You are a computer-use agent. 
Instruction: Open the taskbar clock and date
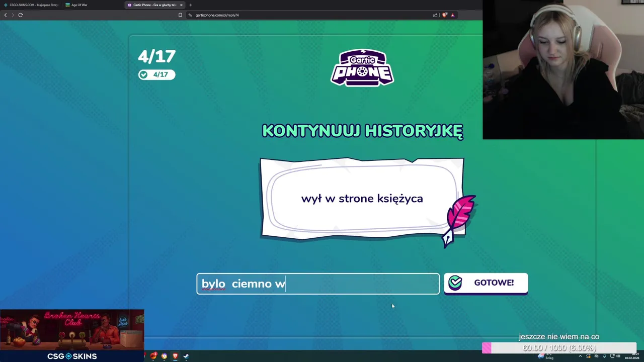pos(632,356)
